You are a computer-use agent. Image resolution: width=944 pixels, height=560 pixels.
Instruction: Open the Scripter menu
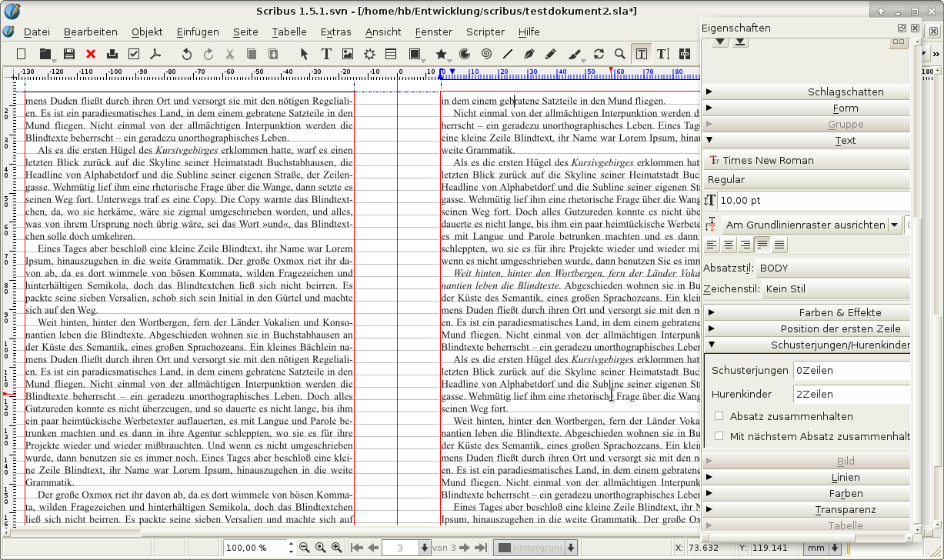pyautogui.click(x=485, y=32)
